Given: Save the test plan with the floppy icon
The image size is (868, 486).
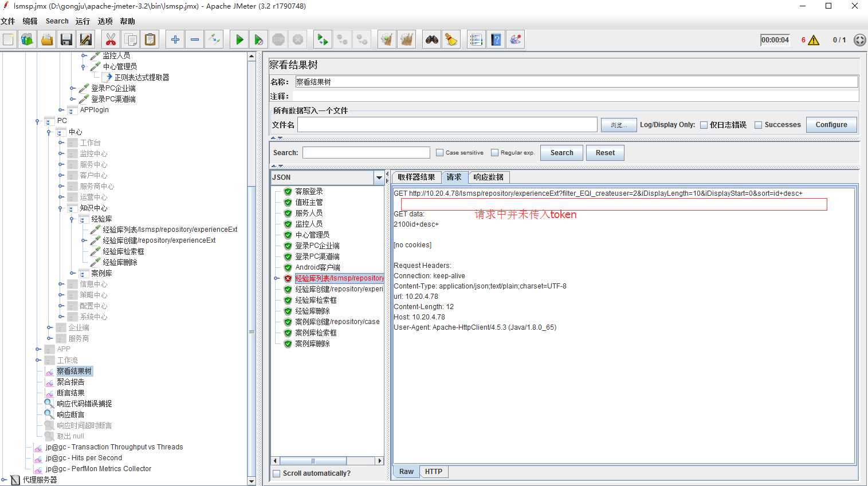Looking at the screenshot, I should coord(66,39).
